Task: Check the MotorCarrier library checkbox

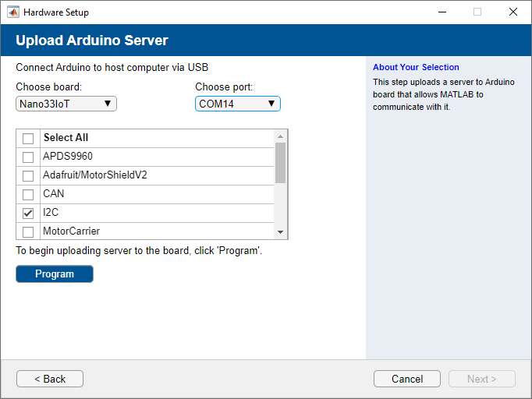Action: pyautogui.click(x=28, y=231)
